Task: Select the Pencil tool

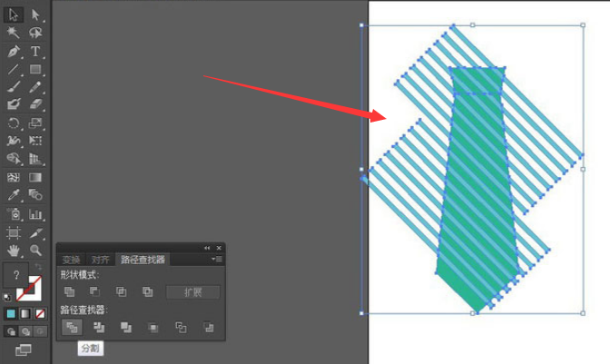Action: (x=35, y=87)
